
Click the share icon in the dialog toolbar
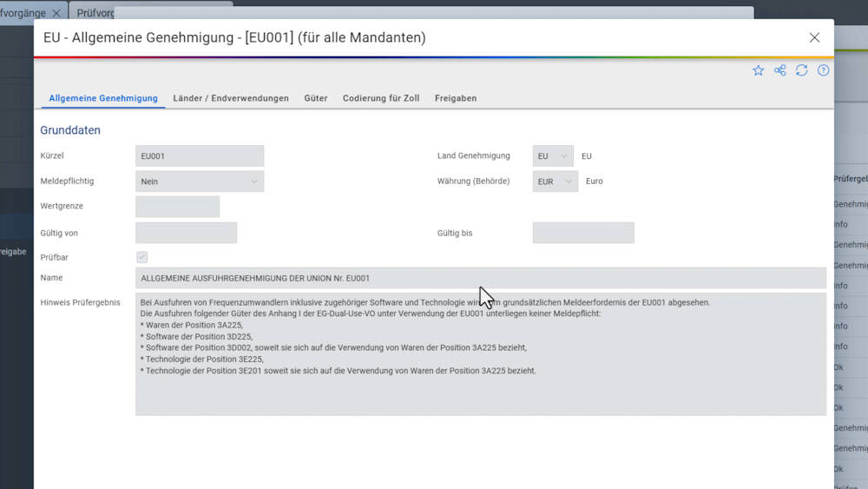click(779, 70)
